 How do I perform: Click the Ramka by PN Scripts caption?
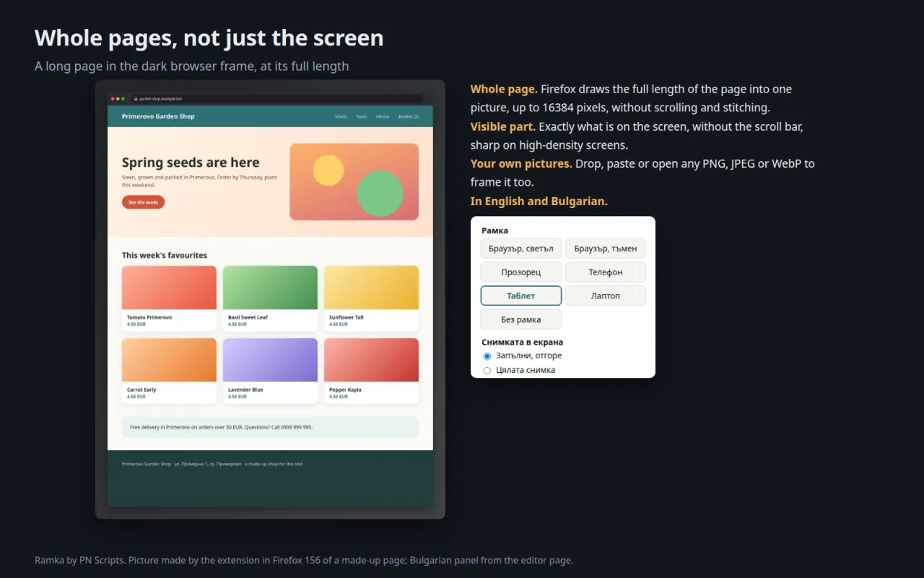pyautogui.click(x=304, y=560)
